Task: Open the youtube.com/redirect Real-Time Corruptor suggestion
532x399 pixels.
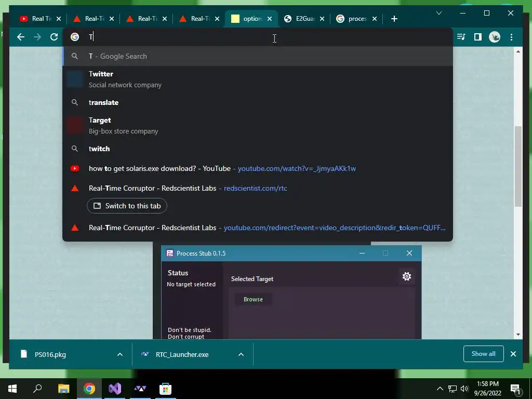Action: tap(258, 228)
